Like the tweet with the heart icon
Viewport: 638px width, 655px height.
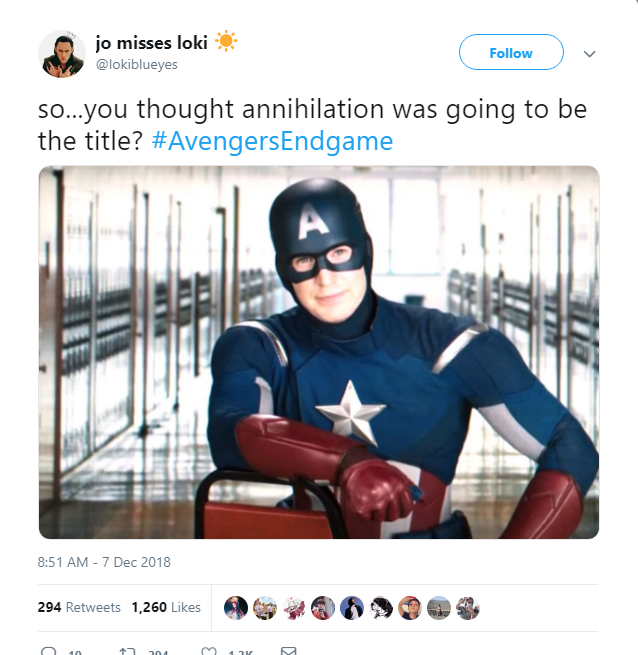pyautogui.click(x=209, y=651)
